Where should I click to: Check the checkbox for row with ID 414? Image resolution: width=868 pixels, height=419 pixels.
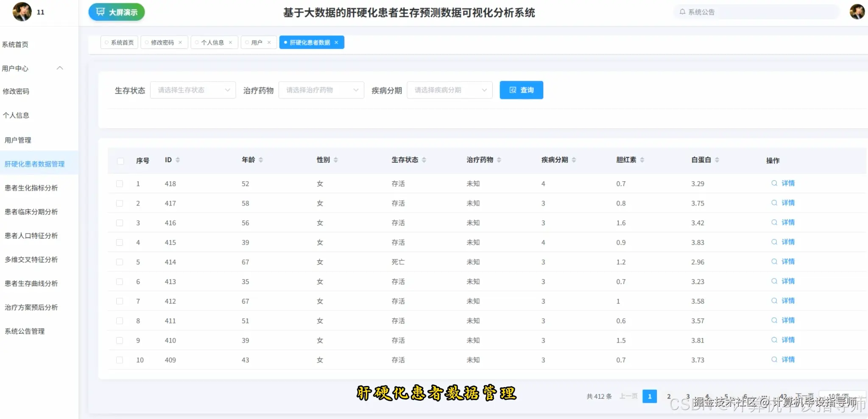120,262
